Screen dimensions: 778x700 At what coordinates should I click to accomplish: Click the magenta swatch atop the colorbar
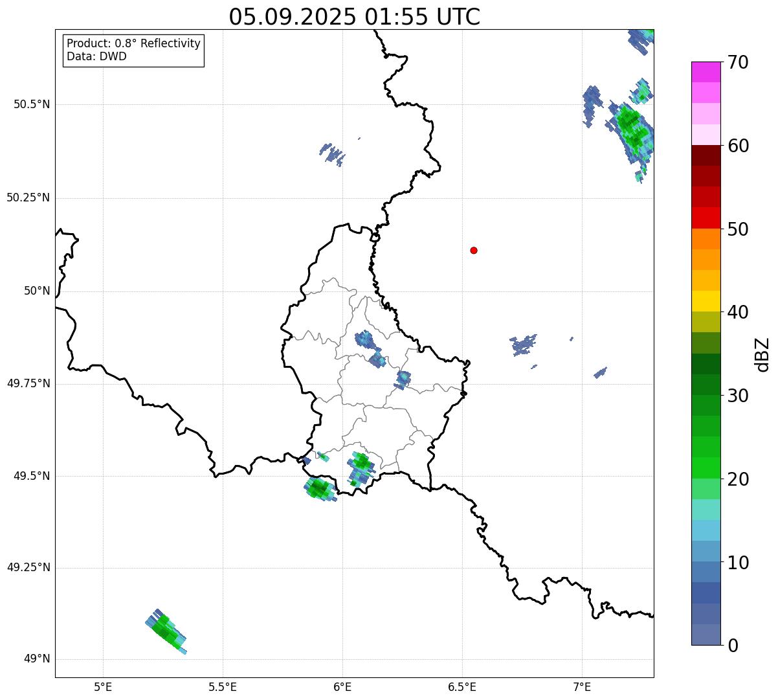[706, 72]
